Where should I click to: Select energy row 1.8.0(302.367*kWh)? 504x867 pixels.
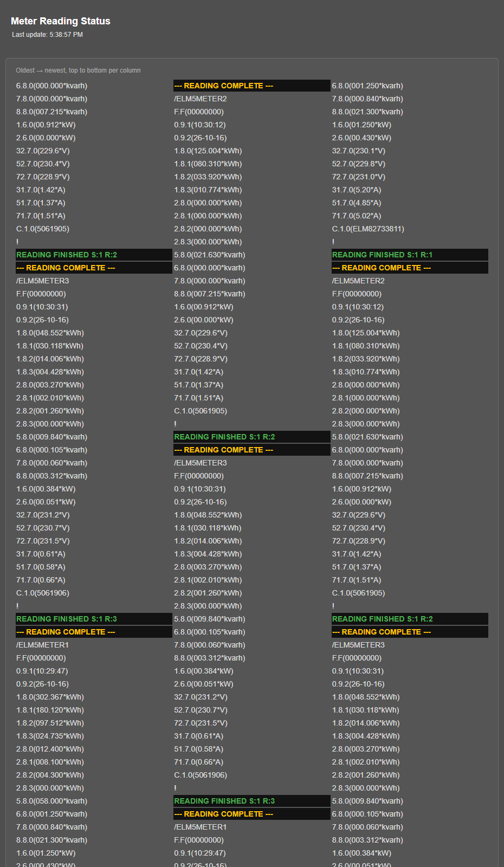tap(94, 697)
